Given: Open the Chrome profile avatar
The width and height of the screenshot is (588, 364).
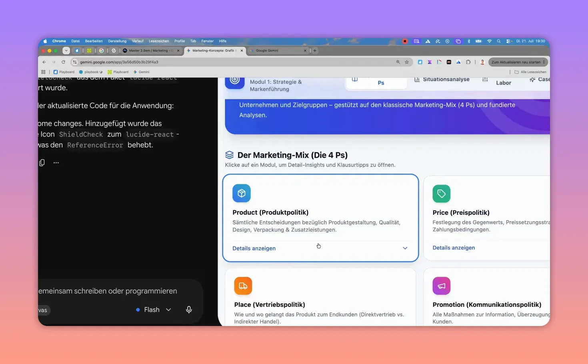Looking at the screenshot, I should click(x=482, y=62).
